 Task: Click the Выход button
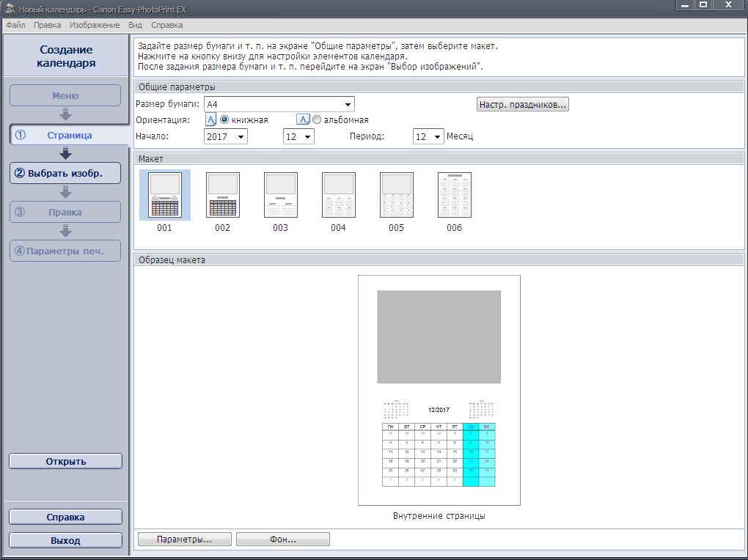coord(66,540)
